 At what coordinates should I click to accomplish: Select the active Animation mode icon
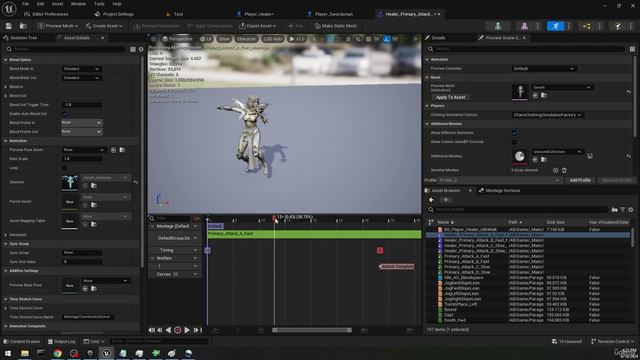[556, 26]
